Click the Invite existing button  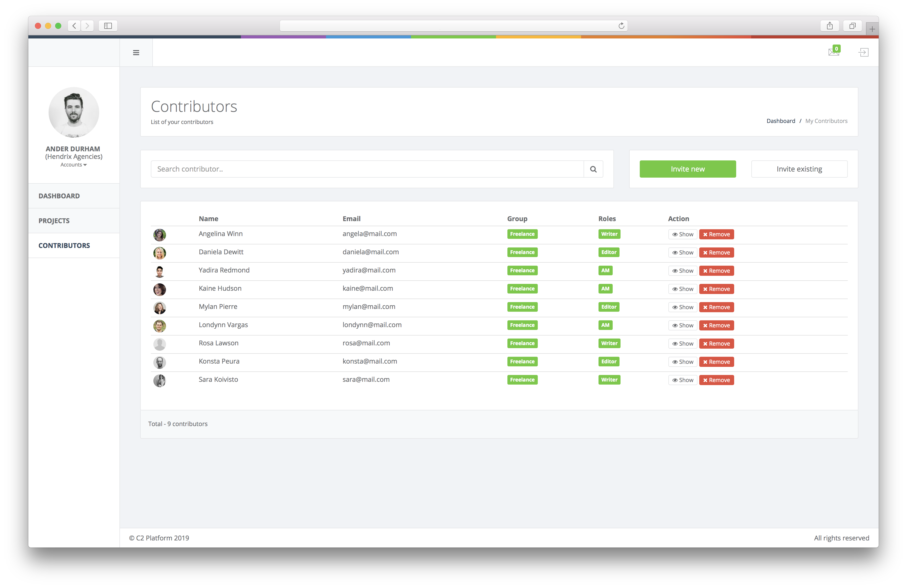coord(799,169)
